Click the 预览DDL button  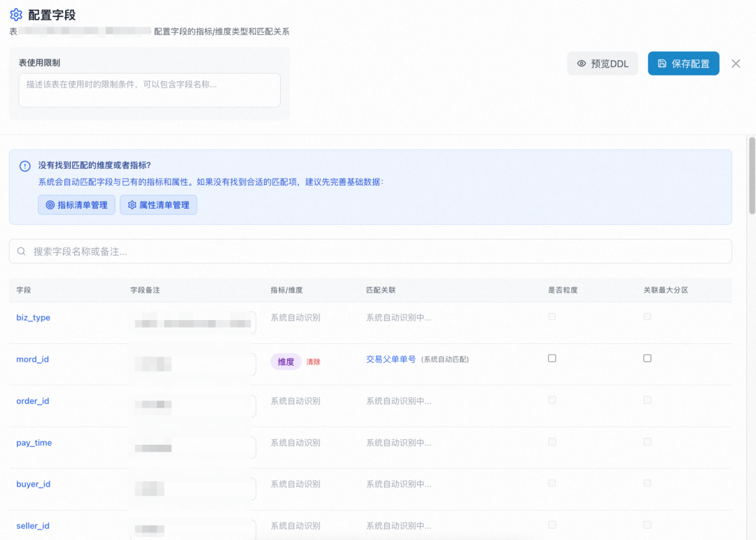tap(602, 63)
